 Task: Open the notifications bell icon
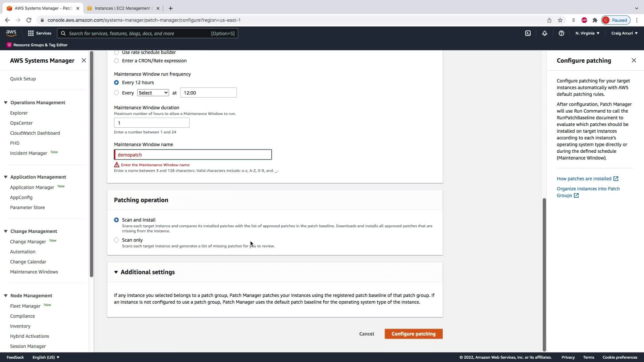(x=545, y=33)
